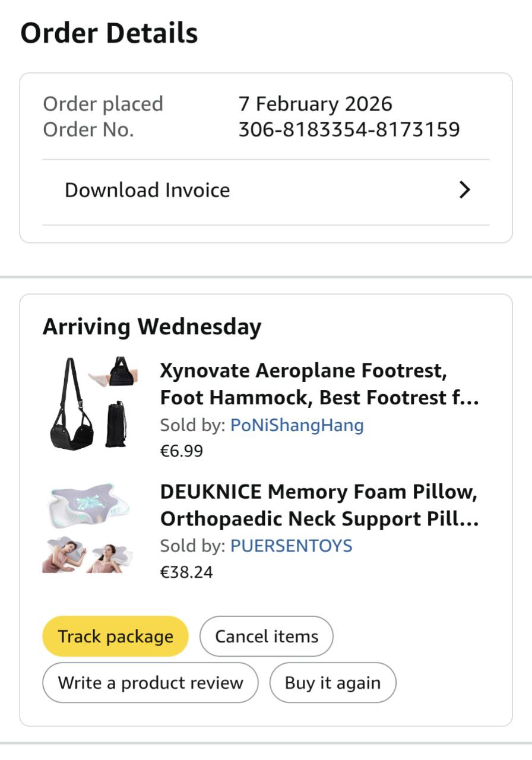532x760 pixels.
Task: Tap the Order placed label
Action: pos(103,104)
